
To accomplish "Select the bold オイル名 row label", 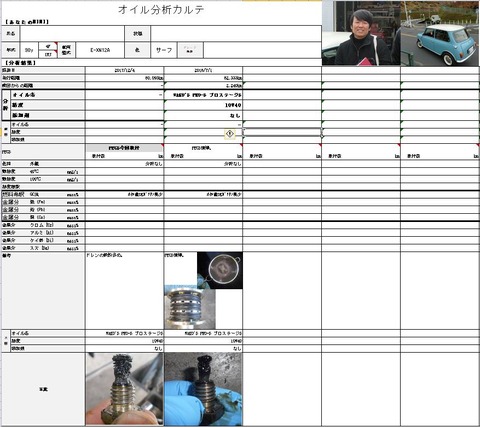I will coord(47,95).
